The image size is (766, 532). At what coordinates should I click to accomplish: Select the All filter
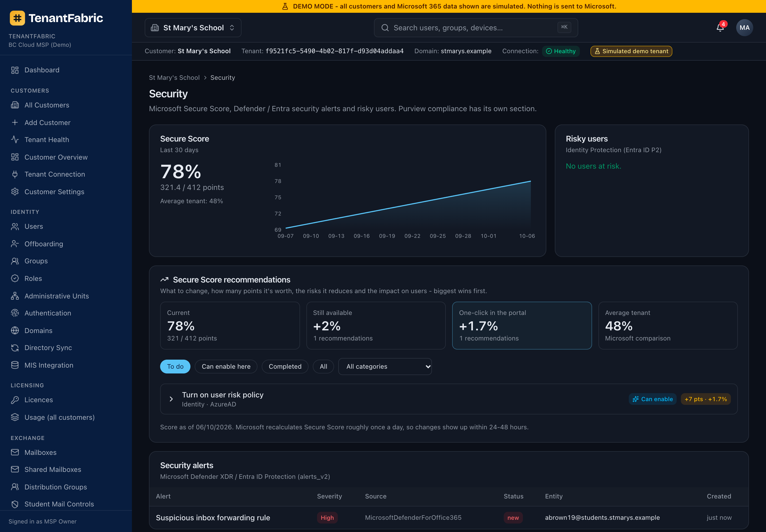click(323, 366)
